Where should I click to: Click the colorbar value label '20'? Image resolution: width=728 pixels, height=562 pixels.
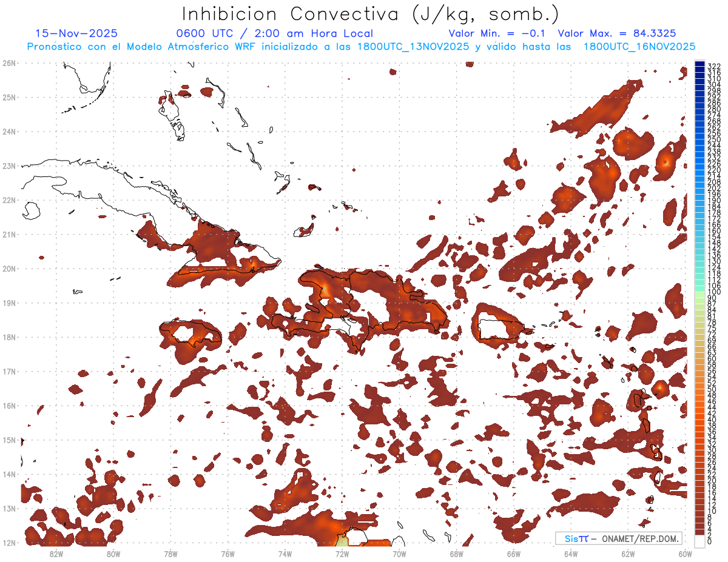(712, 480)
